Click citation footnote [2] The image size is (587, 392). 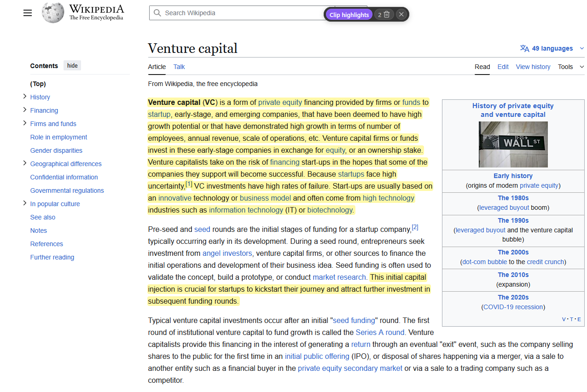tap(415, 227)
